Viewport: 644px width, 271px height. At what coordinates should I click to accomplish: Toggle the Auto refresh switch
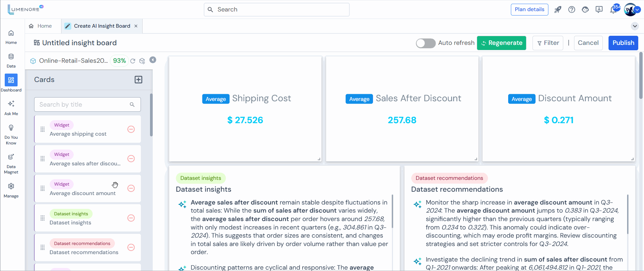pos(425,43)
